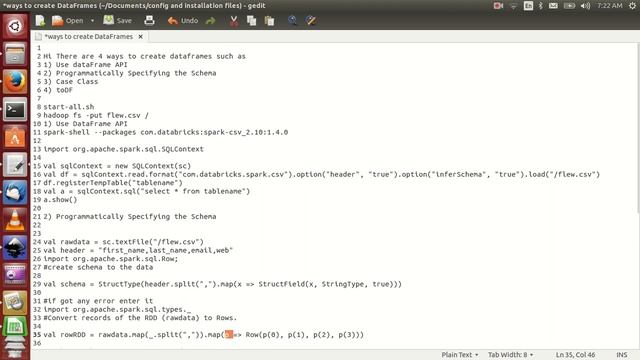640x360 pixels.
Task: Open the mail messaging indicator
Action: (x=553, y=6)
